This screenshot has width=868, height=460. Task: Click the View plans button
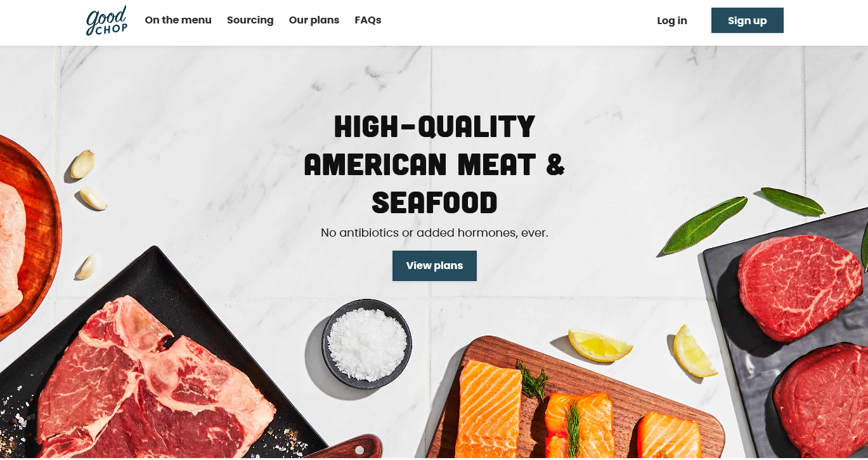tap(434, 266)
